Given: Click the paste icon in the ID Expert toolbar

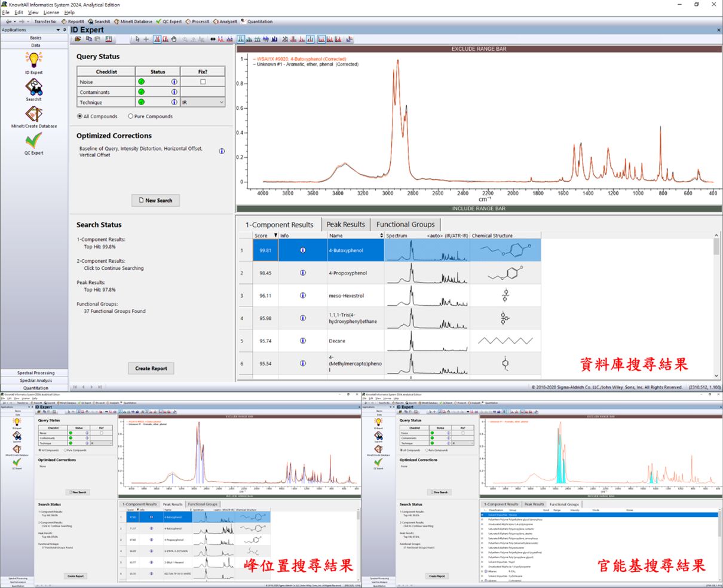Looking at the screenshot, I should (98, 39).
